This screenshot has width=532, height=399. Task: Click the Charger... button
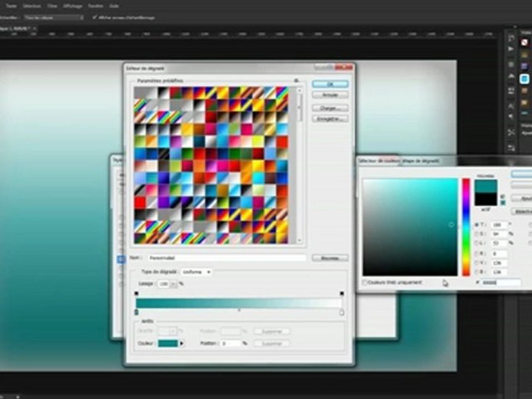coord(330,108)
